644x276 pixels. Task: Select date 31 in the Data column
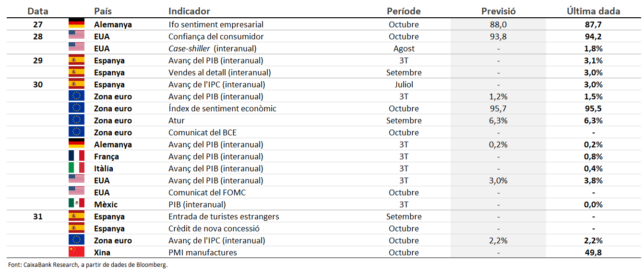pyautogui.click(x=38, y=216)
